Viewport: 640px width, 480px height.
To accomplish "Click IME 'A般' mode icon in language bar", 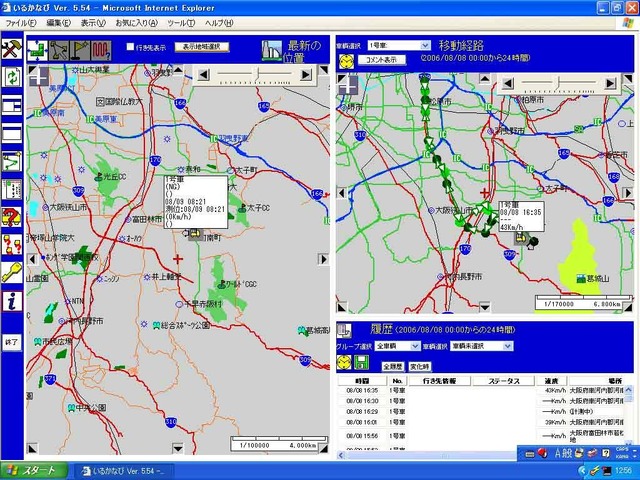I will tap(563, 453).
